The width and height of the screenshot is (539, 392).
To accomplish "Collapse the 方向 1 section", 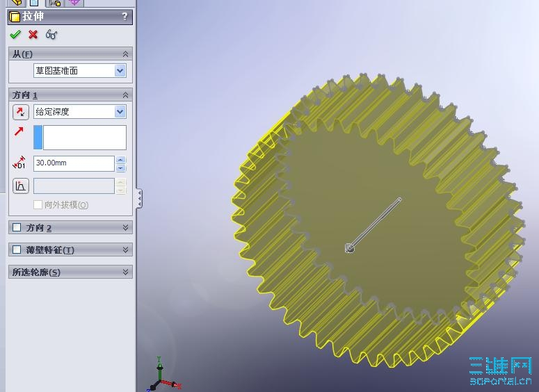I will tap(125, 95).
